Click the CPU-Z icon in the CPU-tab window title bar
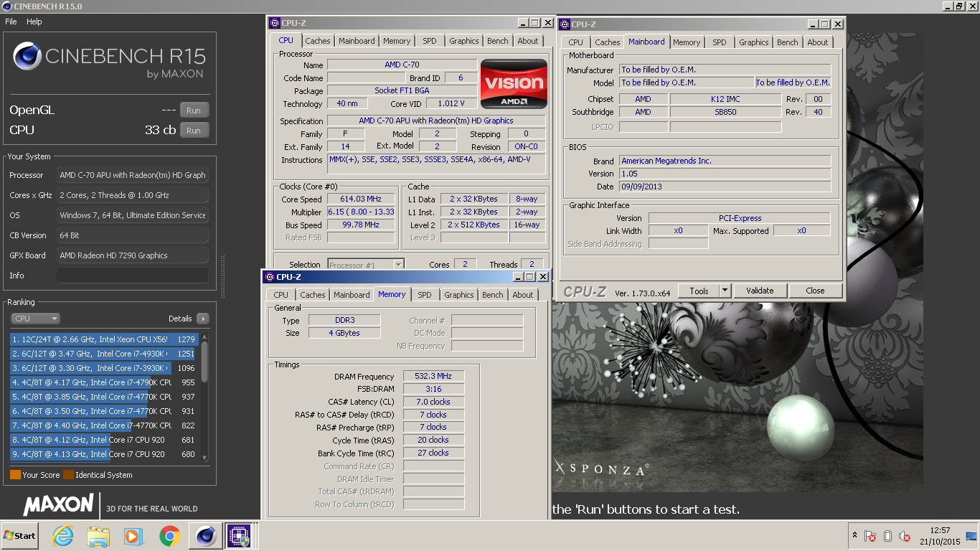 click(x=275, y=23)
